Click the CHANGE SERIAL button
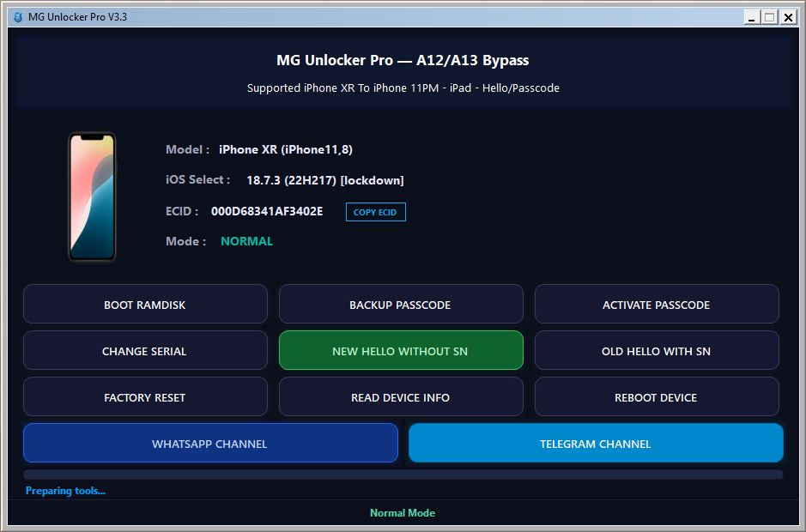Screen dimensions: 806x532 [145, 351]
